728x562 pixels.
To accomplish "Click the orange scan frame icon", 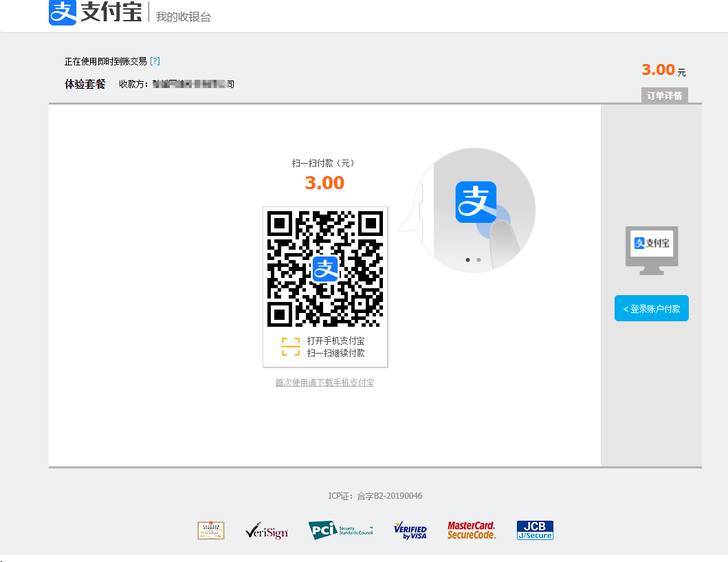I will [291, 347].
